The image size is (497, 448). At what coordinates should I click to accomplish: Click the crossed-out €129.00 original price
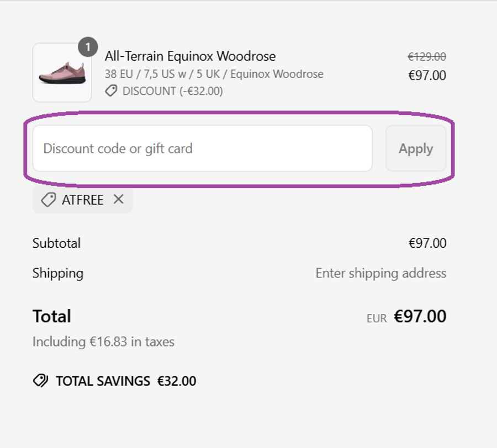click(426, 57)
